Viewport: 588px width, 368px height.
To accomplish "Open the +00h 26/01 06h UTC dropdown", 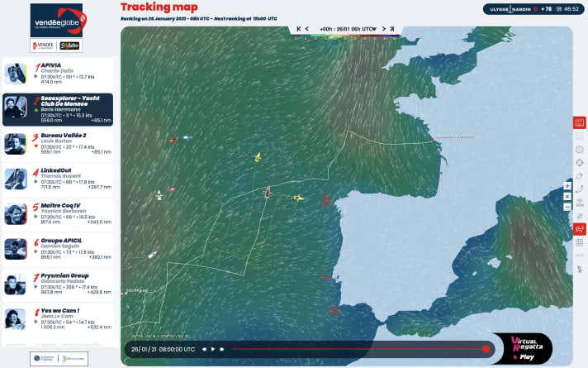I will 348,29.
